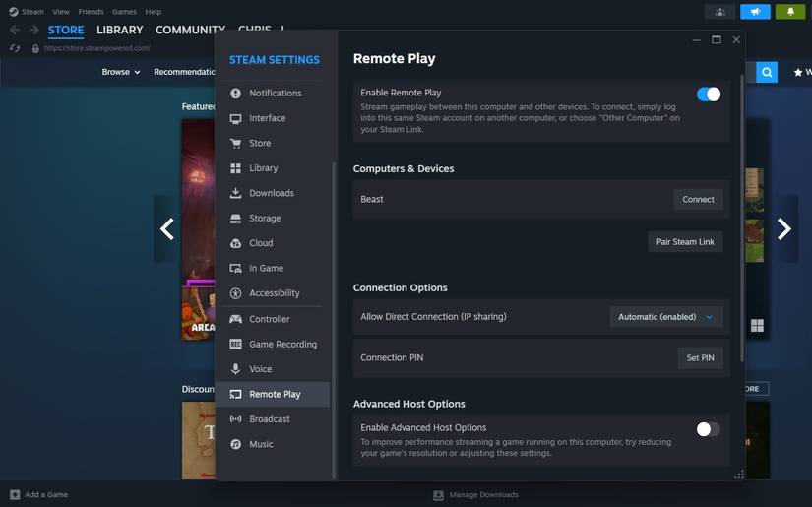Open the Game Recording REC icon
Image resolution: width=812 pixels, height=507 pixels.
coord(235,345)
